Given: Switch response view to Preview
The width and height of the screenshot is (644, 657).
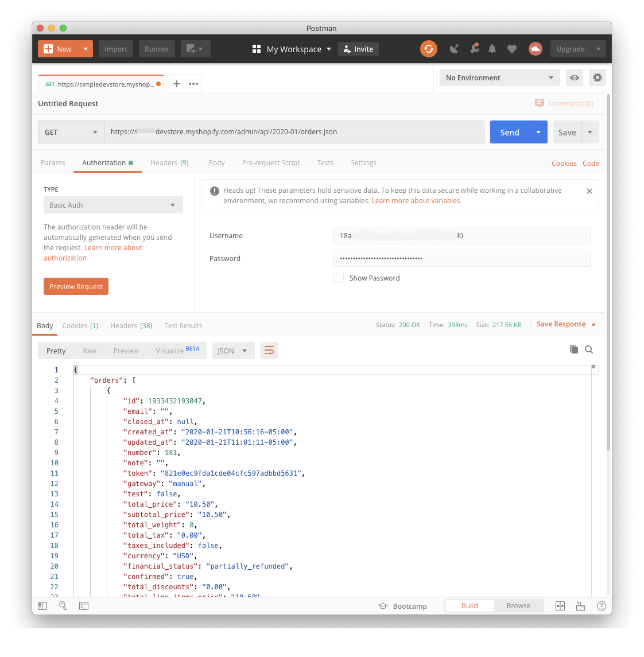Looking at the screenshot, I should (x=126, y=351).
